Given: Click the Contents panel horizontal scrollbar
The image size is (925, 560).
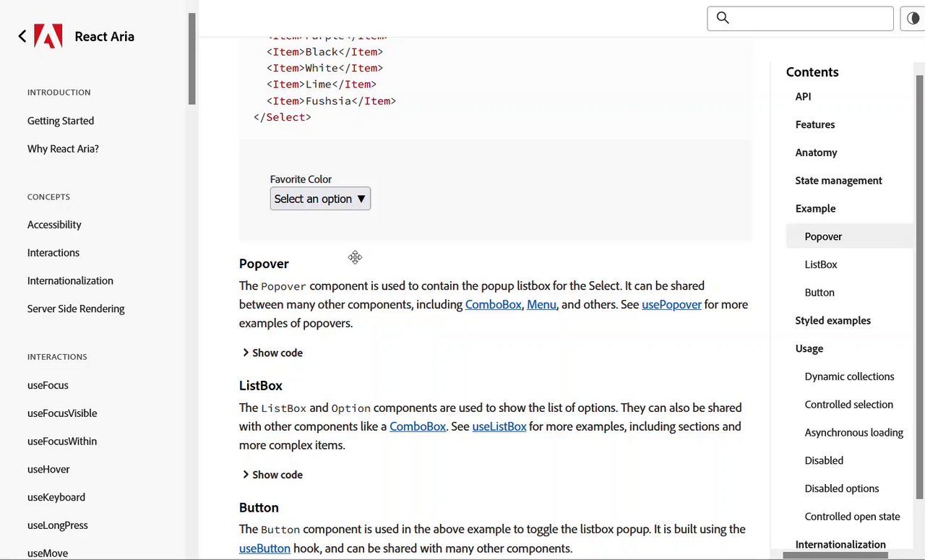Looking at the screenshot, I should coord(835,555).
